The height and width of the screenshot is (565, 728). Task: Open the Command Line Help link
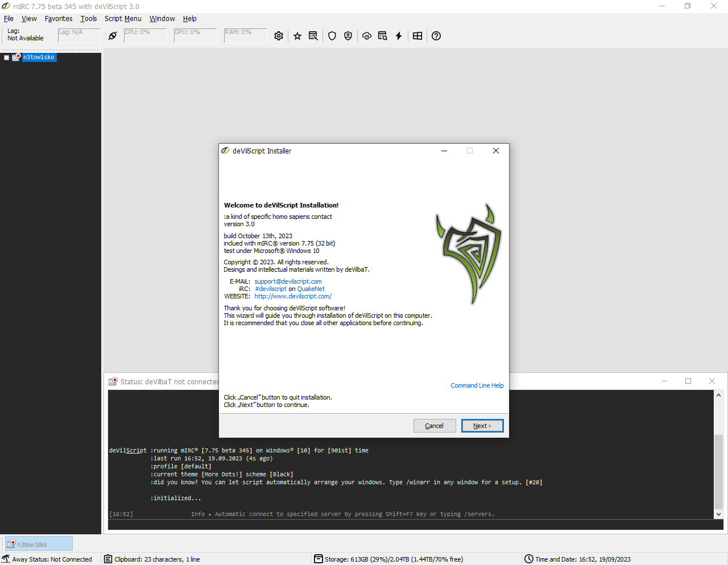pyautogui.click(x=477, y=385)
